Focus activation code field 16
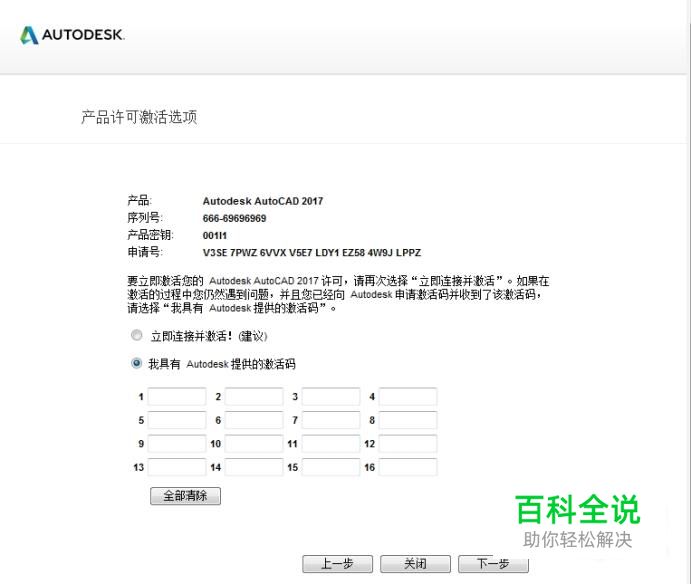Screen dimensions: 691x584 (408, 467)
